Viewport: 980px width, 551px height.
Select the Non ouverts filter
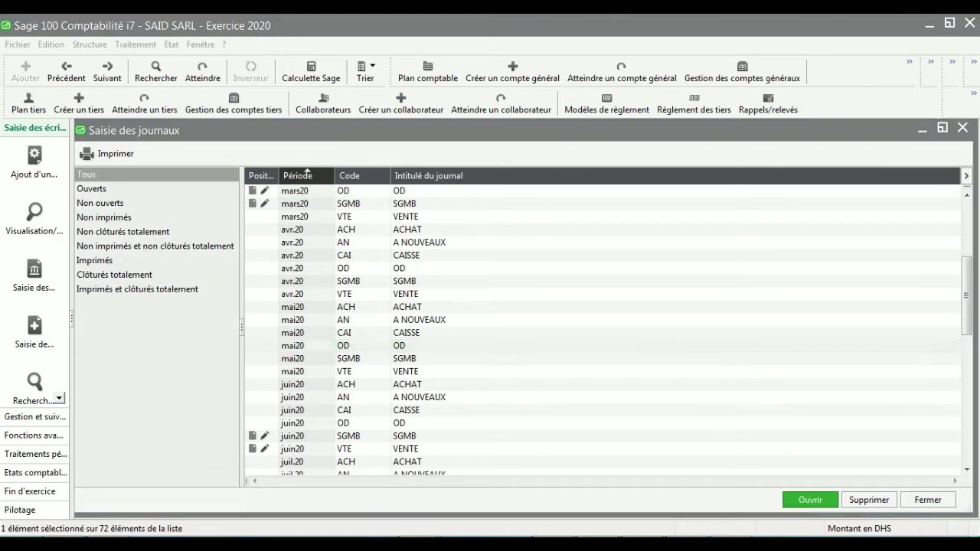pyautogui.click(x=157, y=204)
